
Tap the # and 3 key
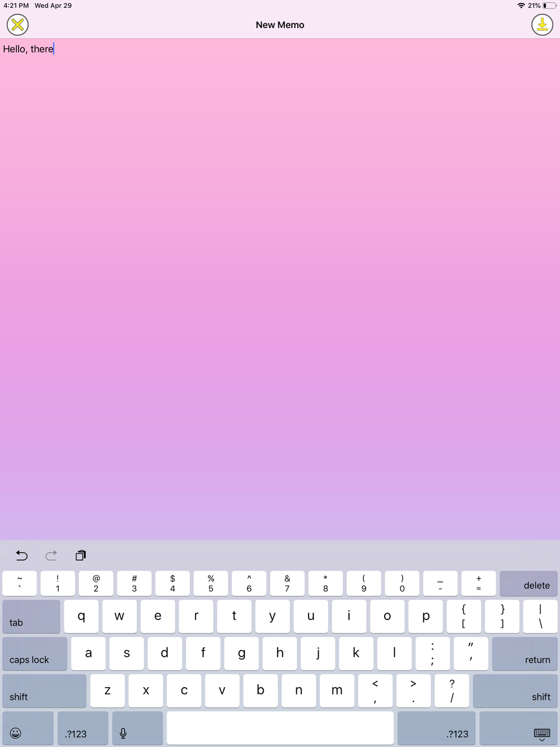[134, 583]
